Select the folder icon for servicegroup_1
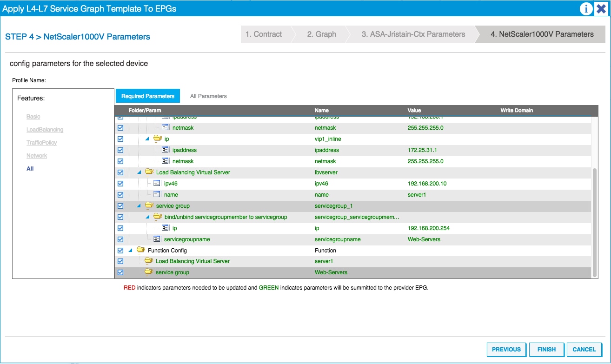The image size is (611, 364). (149, 205)
